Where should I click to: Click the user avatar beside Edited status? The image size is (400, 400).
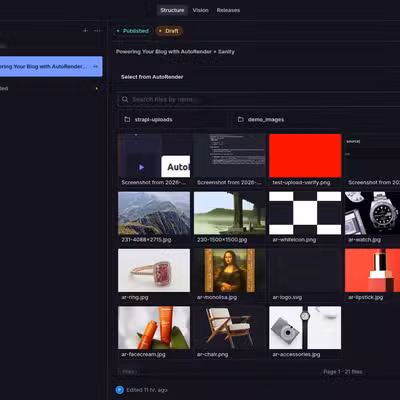(120, 390)
